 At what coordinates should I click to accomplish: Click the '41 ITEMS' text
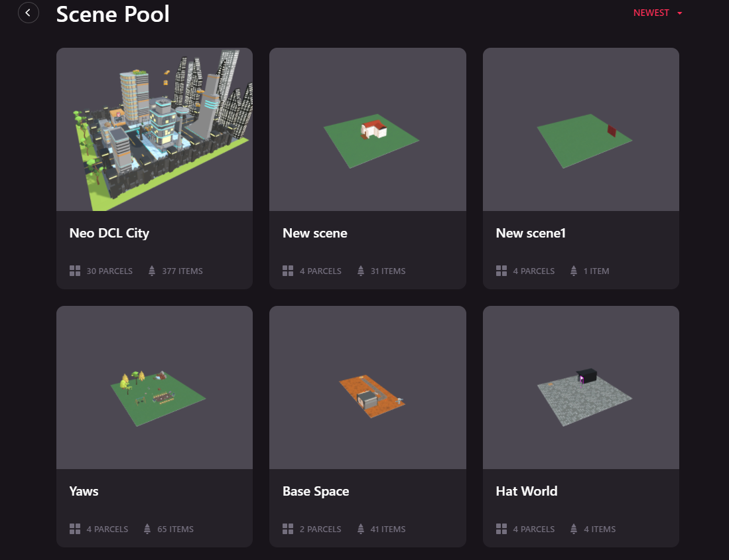(388, 529)
